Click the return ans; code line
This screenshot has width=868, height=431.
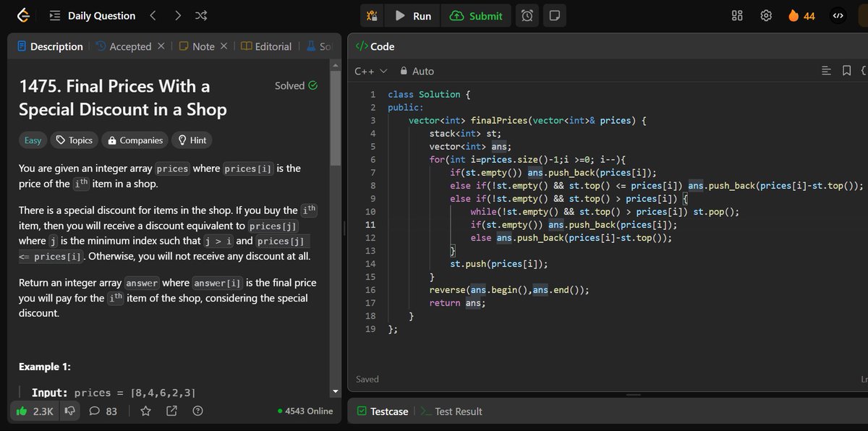click(457, 302)
